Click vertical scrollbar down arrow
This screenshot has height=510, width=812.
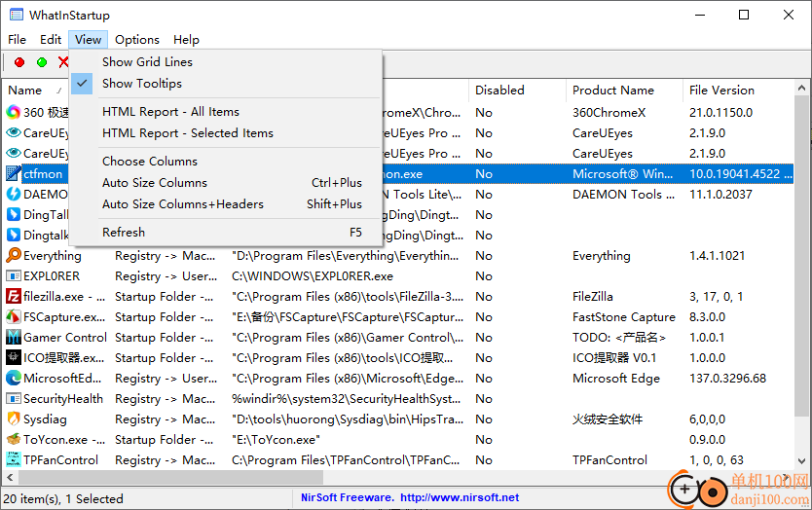click(x=801, y=460)
